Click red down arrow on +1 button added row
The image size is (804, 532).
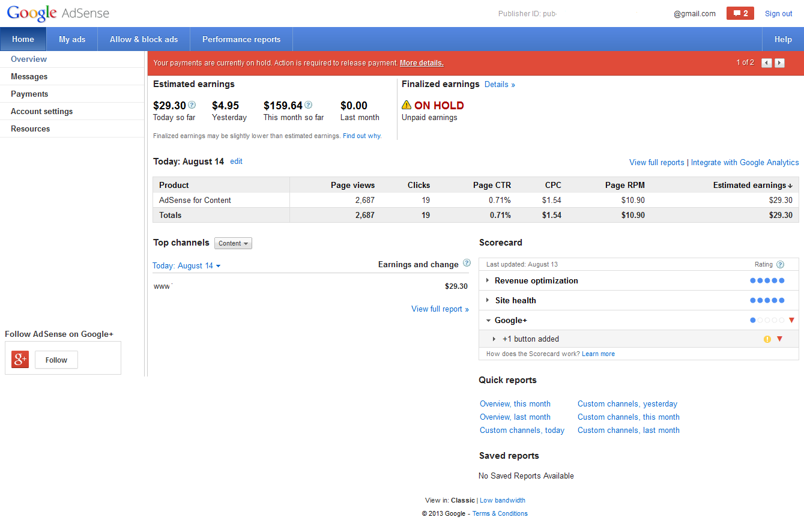779,339
